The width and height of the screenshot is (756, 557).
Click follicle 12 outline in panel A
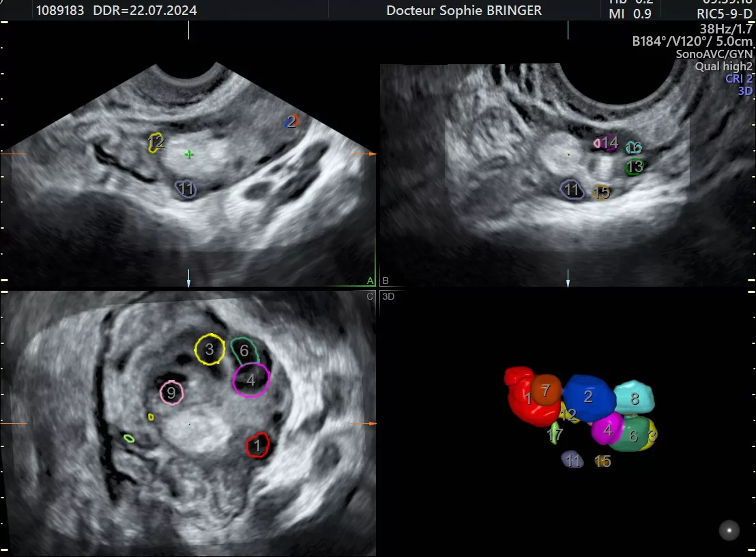[x=156, y=142]
